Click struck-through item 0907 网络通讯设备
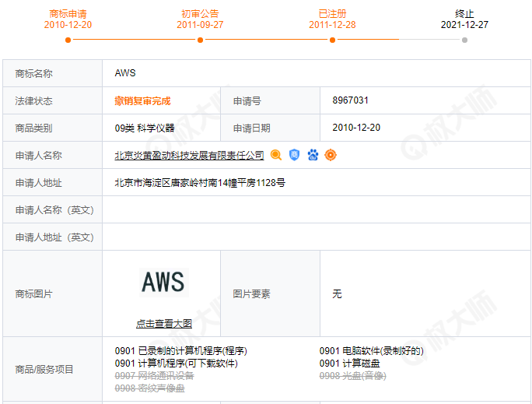 point(154,376)
